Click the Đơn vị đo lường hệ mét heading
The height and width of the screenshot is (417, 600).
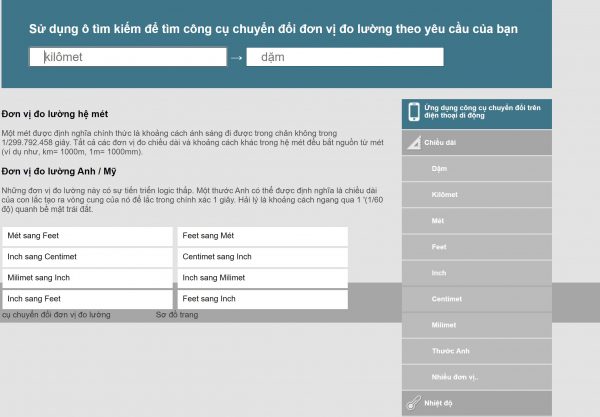(x=55, y=114)
